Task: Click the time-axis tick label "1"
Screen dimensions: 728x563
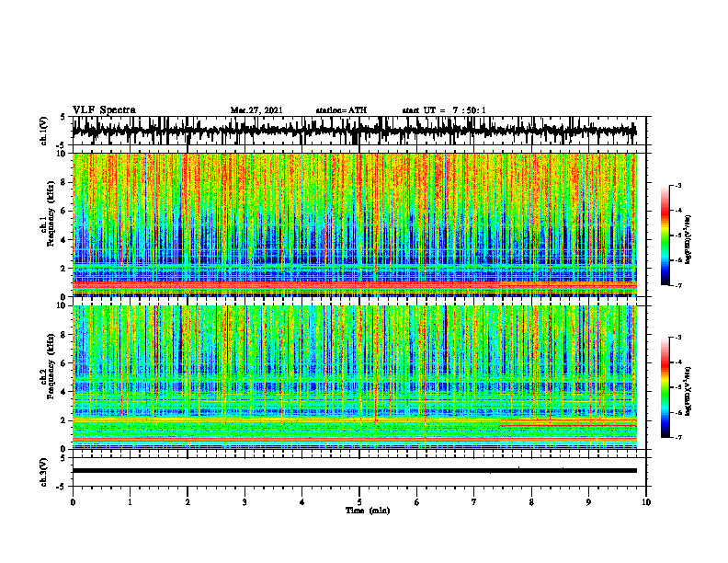Action: click(x=130, y=502)
